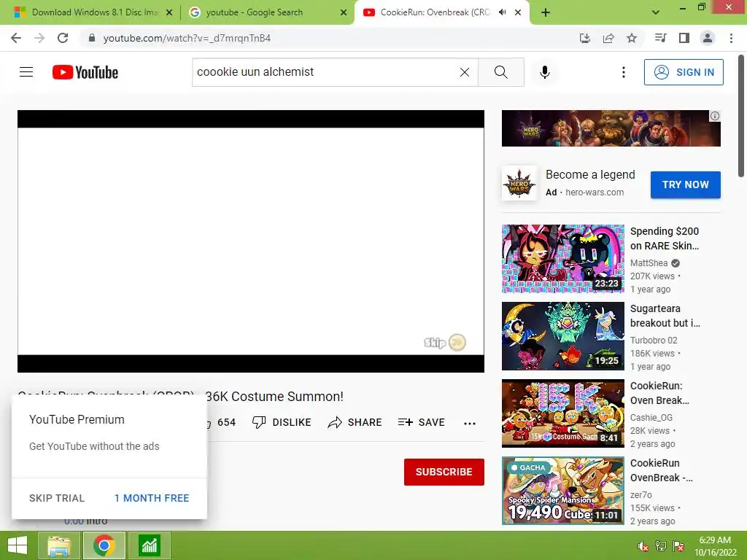Save the video to playlist
The height and width of the screenshot is (560, 747).
(x=422, y=422)
